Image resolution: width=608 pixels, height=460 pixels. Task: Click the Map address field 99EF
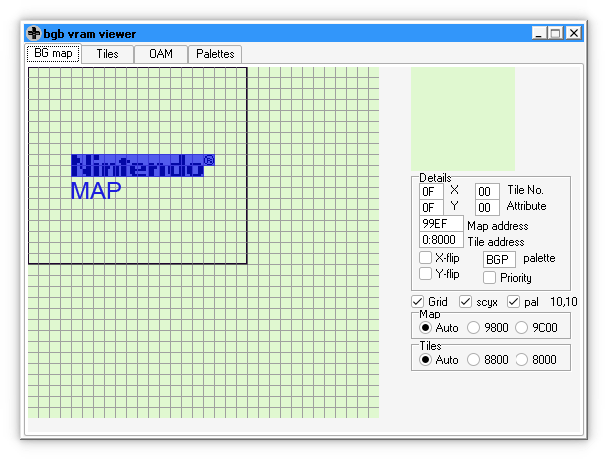point(441,224)
